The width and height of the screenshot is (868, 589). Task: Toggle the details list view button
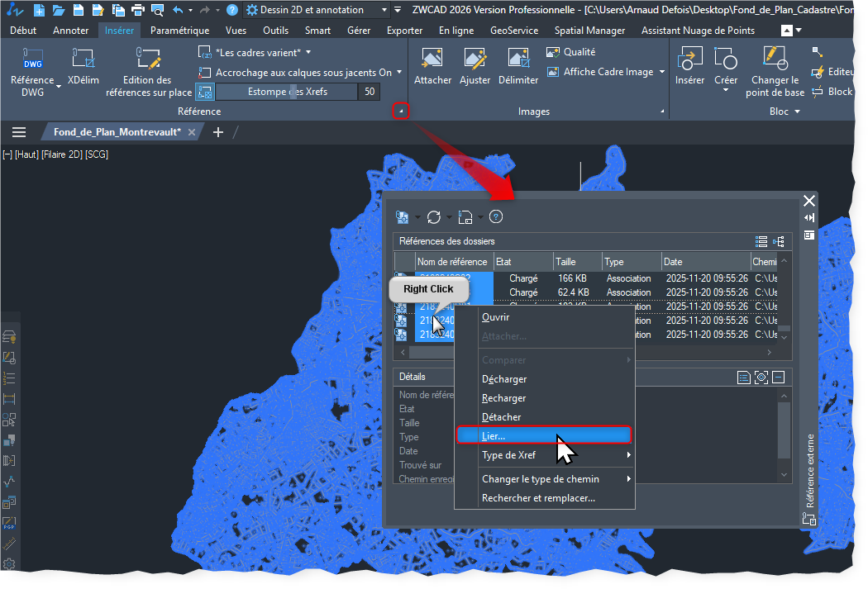(744, 377)
